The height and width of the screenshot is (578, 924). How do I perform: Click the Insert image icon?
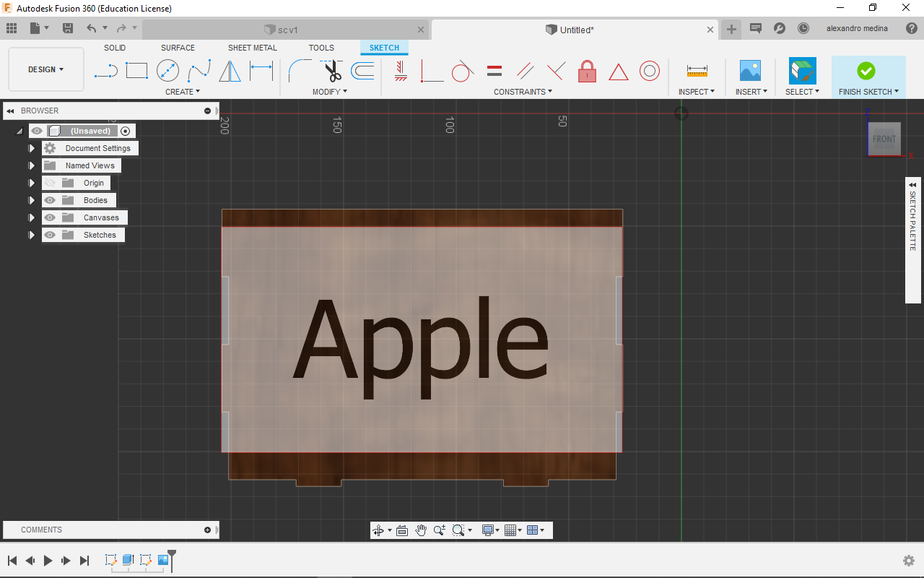(x=750, y=71)
